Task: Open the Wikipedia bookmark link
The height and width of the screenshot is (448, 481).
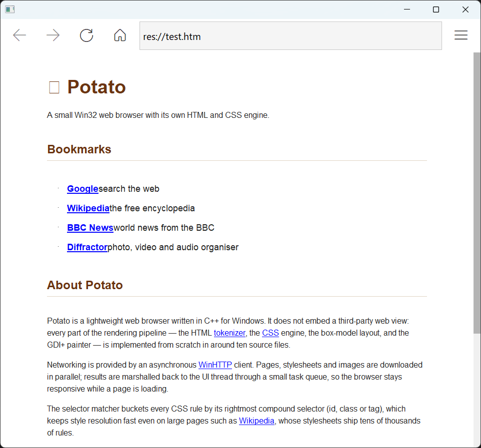Action: tap(88, 208)
